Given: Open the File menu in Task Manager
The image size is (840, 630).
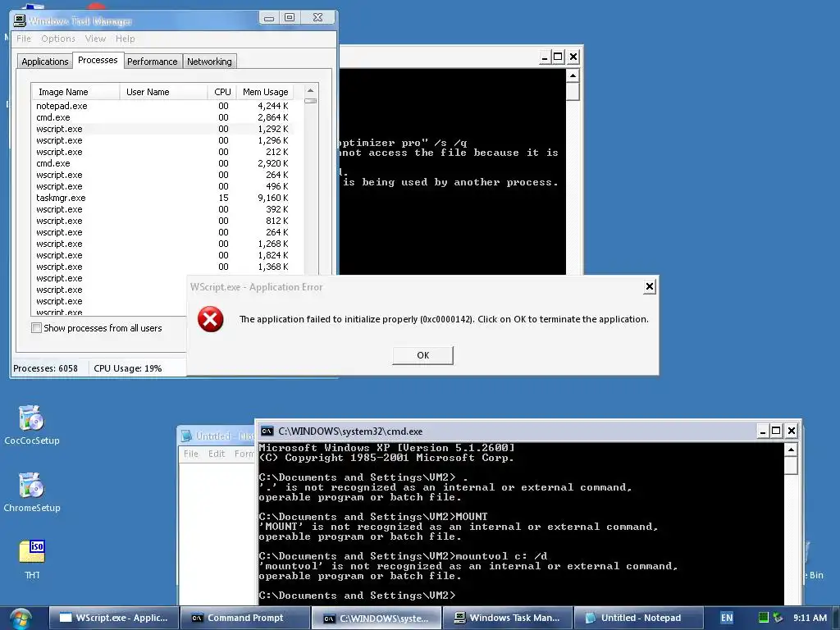Looking at the screenshot, I should tap(24, 39).
